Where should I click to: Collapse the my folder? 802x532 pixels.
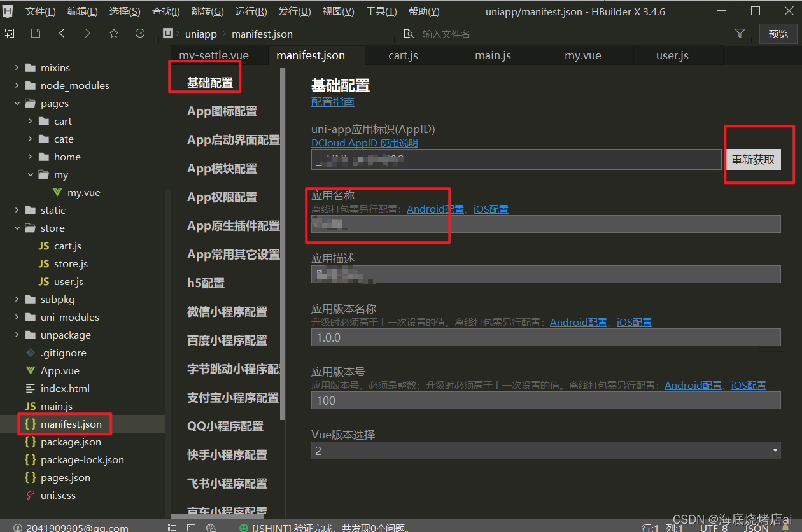(30, 174)
